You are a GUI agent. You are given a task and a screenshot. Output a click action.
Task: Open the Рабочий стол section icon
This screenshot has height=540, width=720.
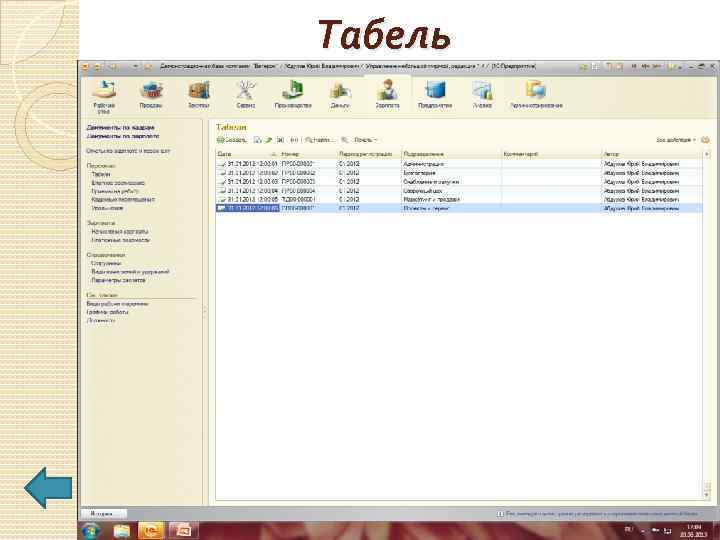(104, 96)
